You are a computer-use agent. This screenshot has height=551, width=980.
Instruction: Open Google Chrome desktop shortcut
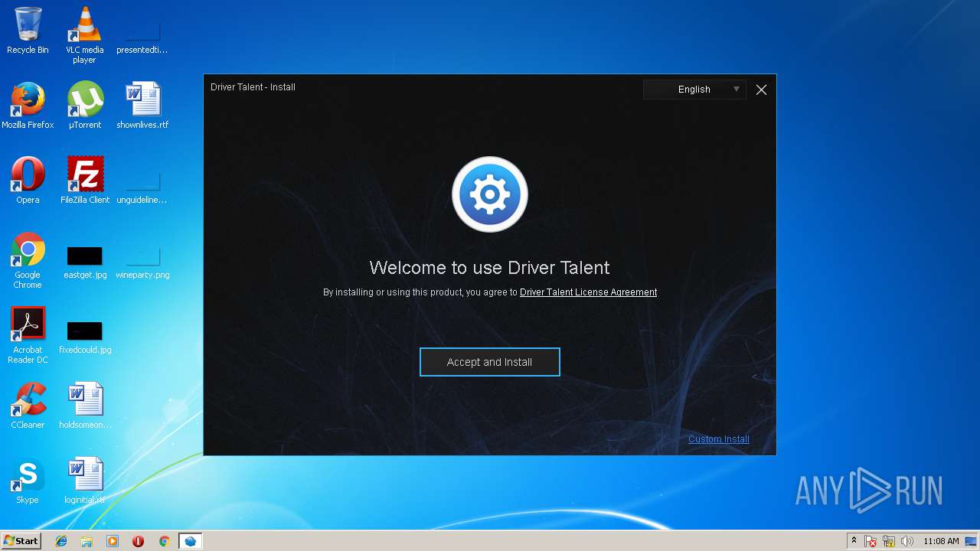(28, 260)
